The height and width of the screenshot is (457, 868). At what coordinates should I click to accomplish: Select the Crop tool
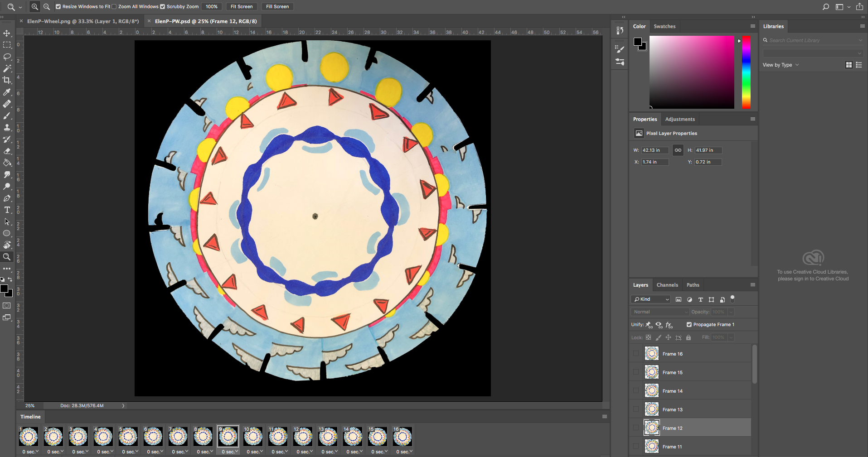tap(7, 80)
